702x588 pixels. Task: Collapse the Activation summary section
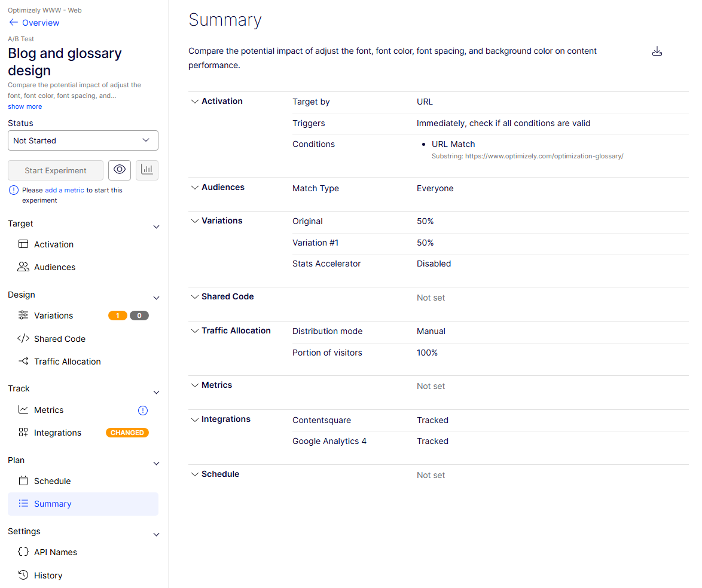(194, 102)
